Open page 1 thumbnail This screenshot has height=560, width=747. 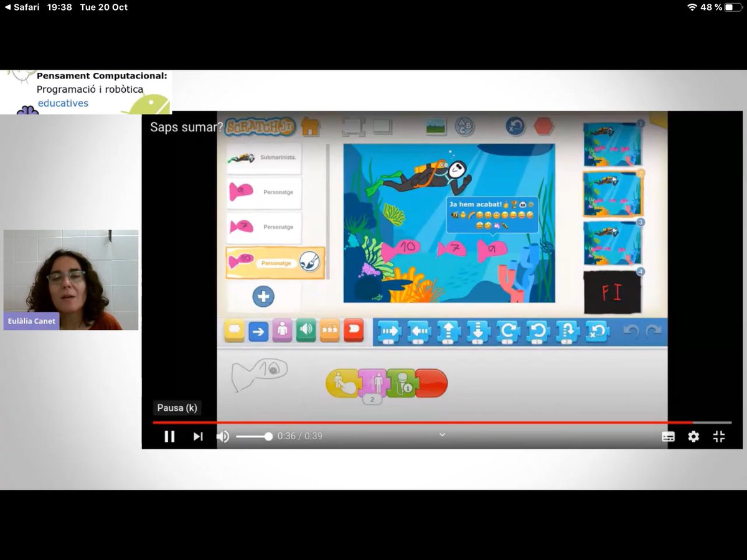coord(612,144)
